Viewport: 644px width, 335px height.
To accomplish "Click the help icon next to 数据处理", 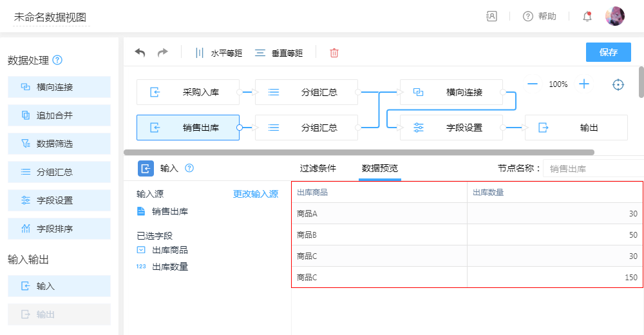I will coord(57,61).
